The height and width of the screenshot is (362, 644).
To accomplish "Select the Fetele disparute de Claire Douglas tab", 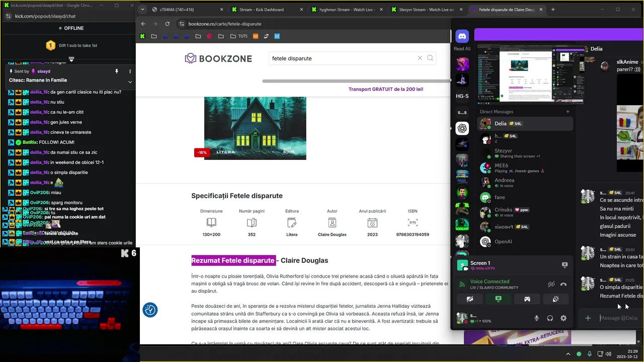I will (x=507, y=10).
